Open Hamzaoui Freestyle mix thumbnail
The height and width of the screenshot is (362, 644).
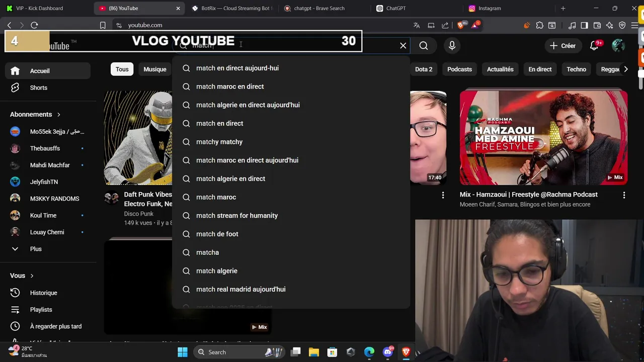(543, 138)
